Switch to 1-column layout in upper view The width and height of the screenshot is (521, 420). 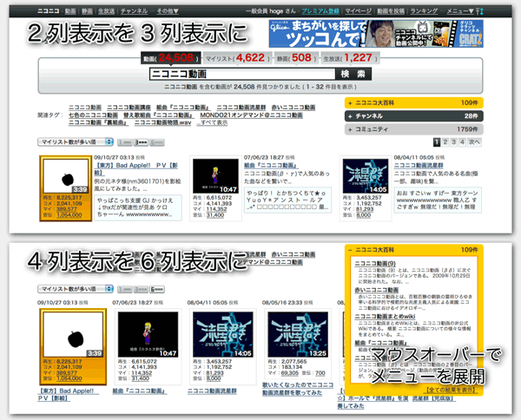tap(125, 142)
